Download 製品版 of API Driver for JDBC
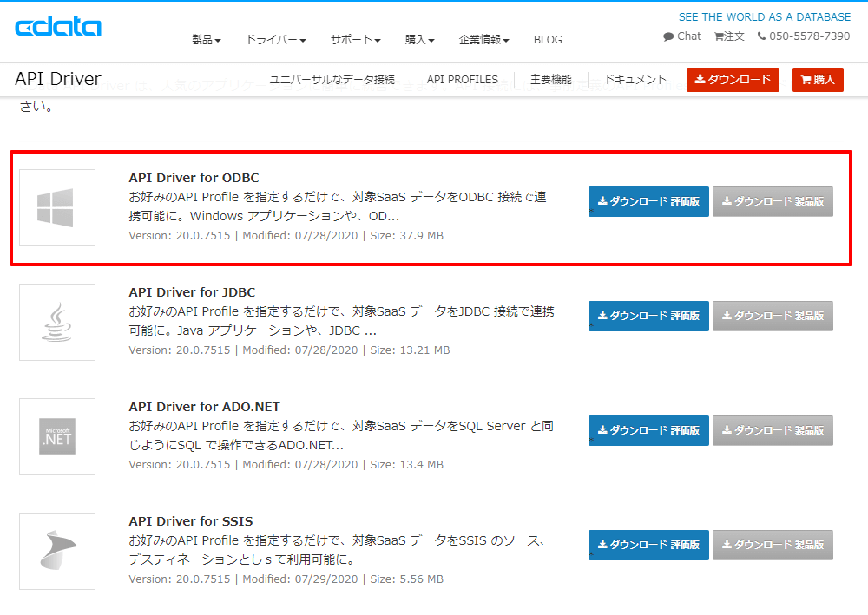Image resolution: width=868 pixels, height=615 pixels. (x=773, y=316)
